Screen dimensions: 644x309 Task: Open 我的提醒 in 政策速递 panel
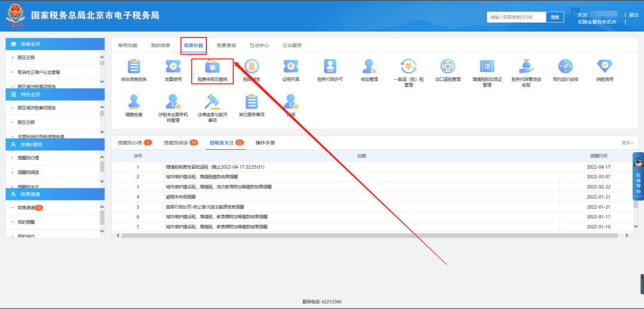tap(26, 222)
